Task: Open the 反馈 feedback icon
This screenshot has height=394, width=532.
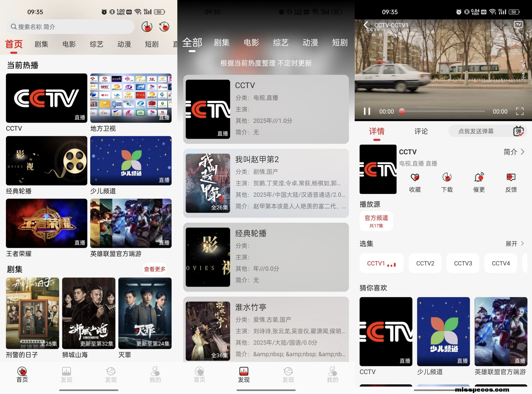Action: pos(511,178)
